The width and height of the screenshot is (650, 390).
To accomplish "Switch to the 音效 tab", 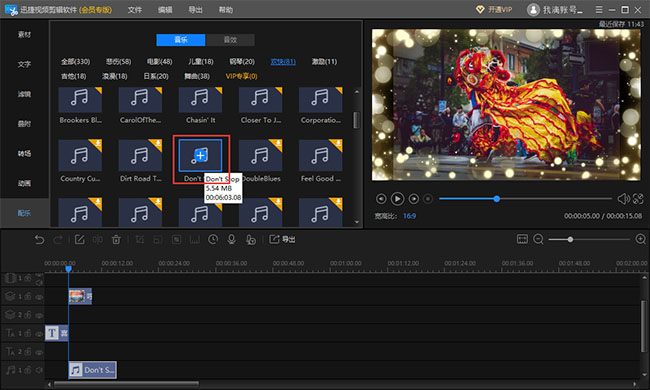I will (230, 40).
